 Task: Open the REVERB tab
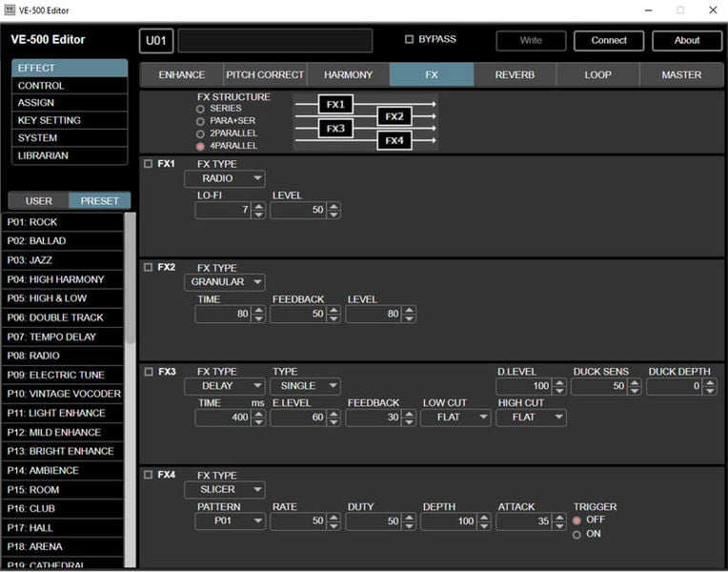(x=515, y=74)
